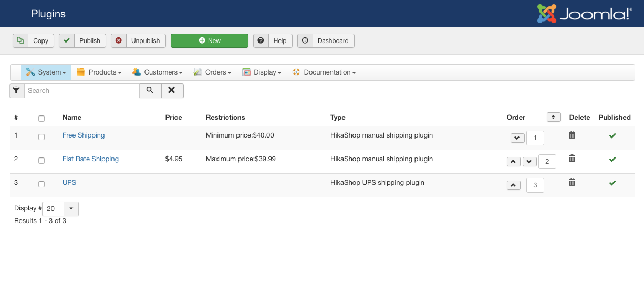This screenshot has height=306, width=644.
Task: Open the Documentation menu
Action: 324,72
